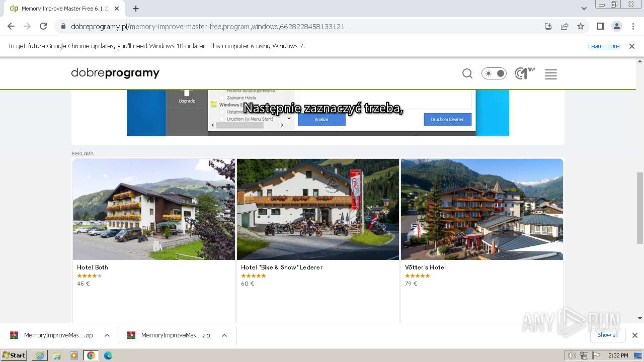The image size is (644, 362).
Task: Toggle the Zapisane Hasła checkbox in video
Action: click(222, 98)
